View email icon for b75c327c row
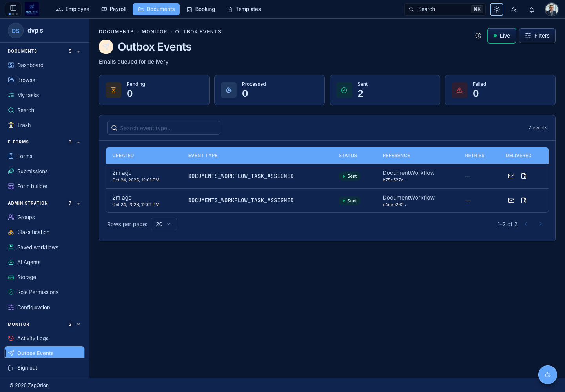The height and width of the screenshot is (392, 565). [511, 176]
